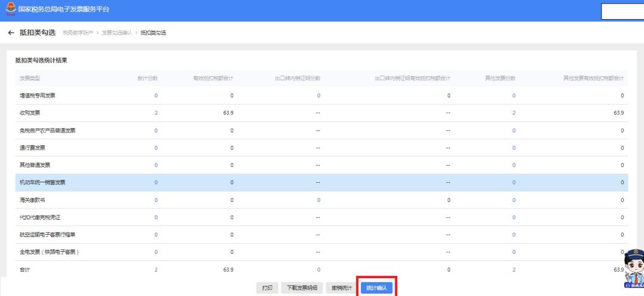644x296 pixels.
Task: Click 合计份数 value in the 合计 row
Action: 156,270
